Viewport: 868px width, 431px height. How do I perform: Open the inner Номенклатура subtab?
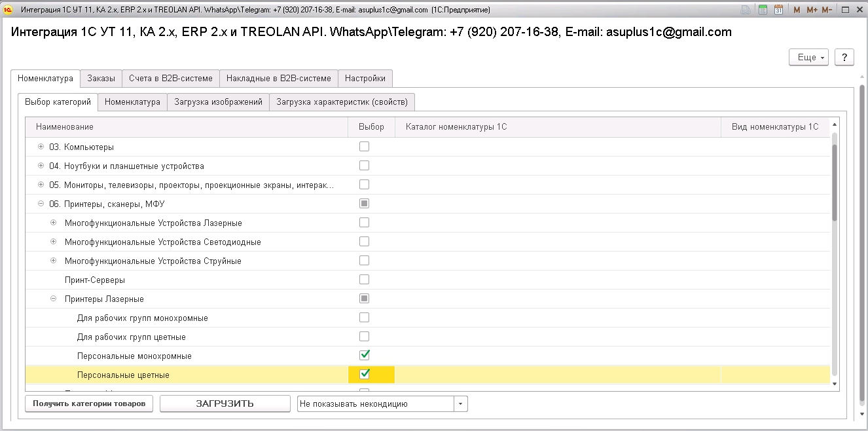point(132,102)
